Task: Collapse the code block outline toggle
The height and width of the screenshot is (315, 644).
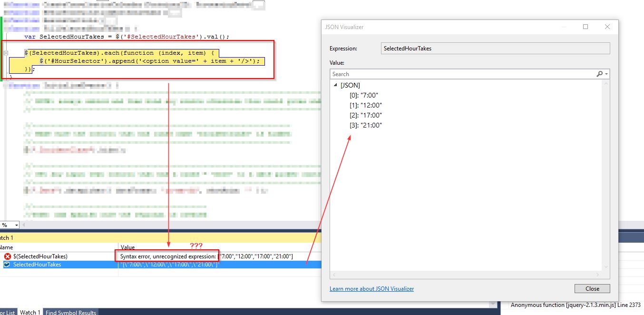Action: (5, 53)
